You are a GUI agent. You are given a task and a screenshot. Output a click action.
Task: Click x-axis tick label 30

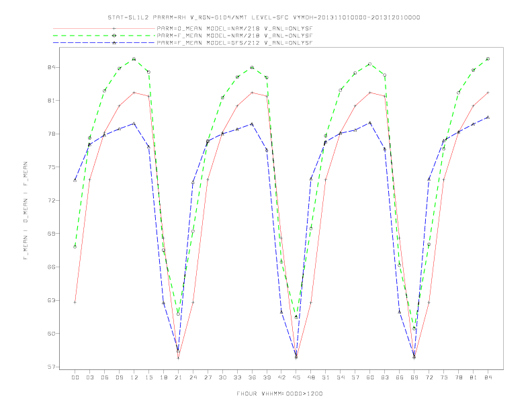(222, 377)
